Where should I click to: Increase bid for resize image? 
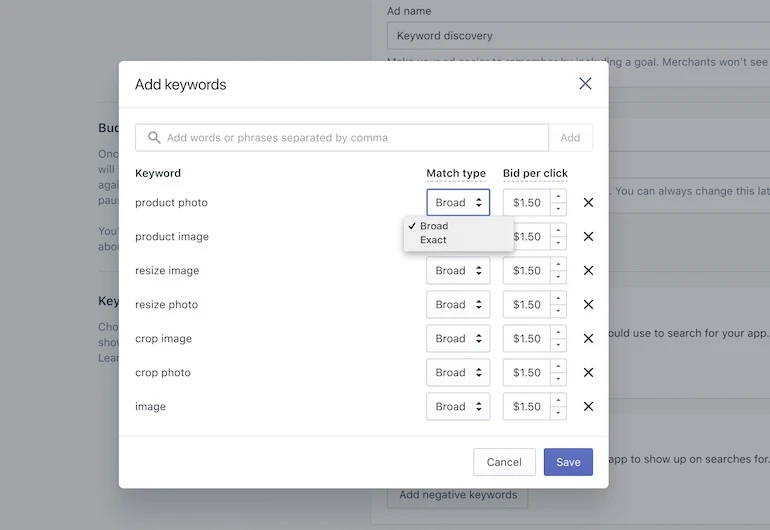pyautogui.click(x=558, y=264)
